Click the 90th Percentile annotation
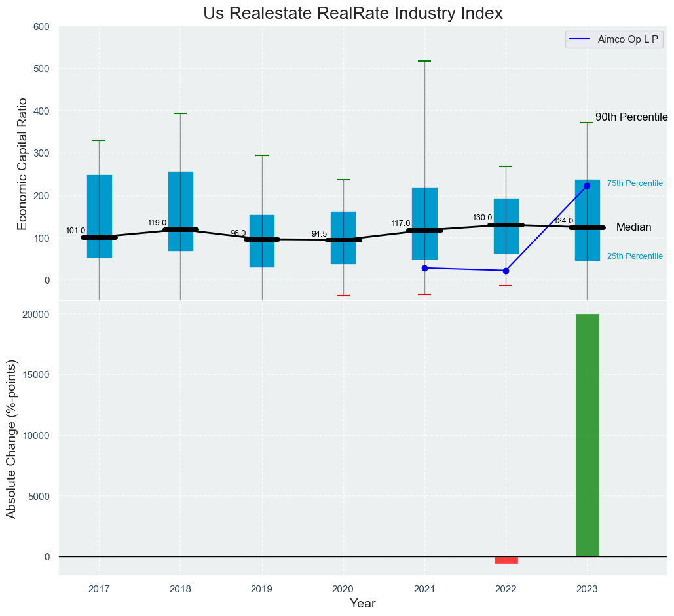The image size is (674, 616). [x=631, y=117]
